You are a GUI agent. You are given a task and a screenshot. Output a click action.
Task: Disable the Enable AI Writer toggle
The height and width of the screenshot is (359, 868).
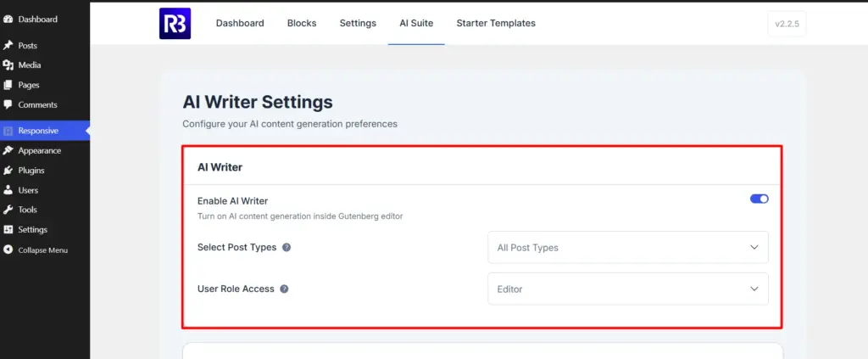[759, 199]
